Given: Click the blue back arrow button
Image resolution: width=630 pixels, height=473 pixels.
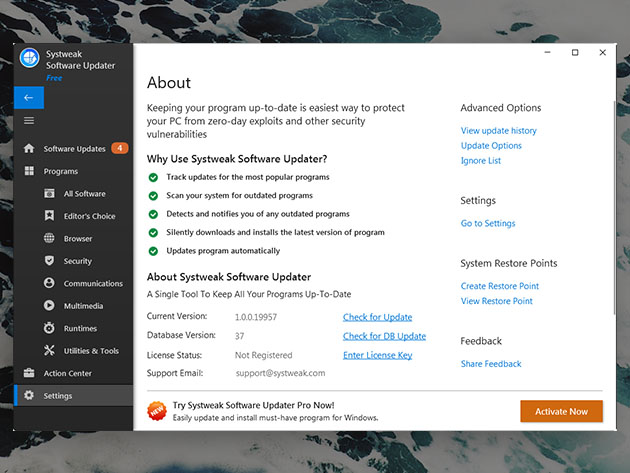Looking at the screenshot, I should tap(29, 98).
